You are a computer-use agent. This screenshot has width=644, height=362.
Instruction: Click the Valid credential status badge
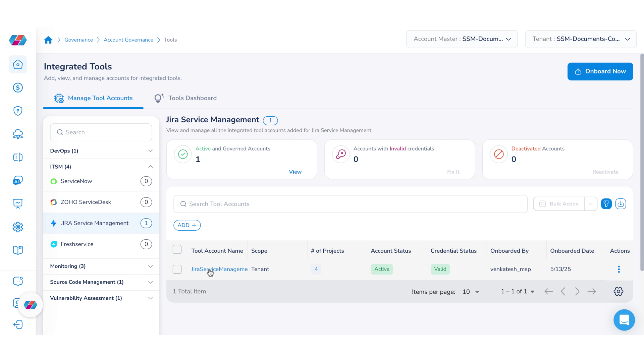[440, 269]
